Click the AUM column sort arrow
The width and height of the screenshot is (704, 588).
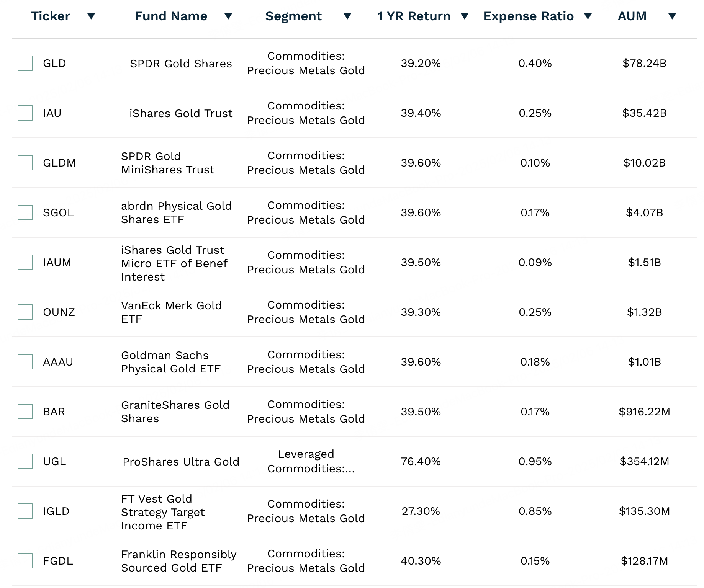672,16
